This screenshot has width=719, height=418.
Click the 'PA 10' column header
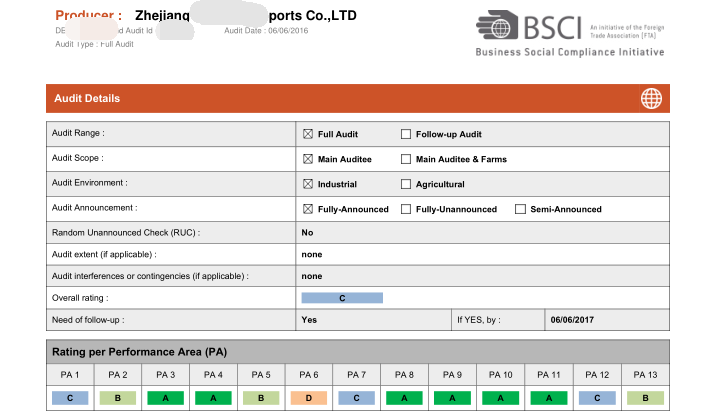pyautogui.click(x=500, y=375)
